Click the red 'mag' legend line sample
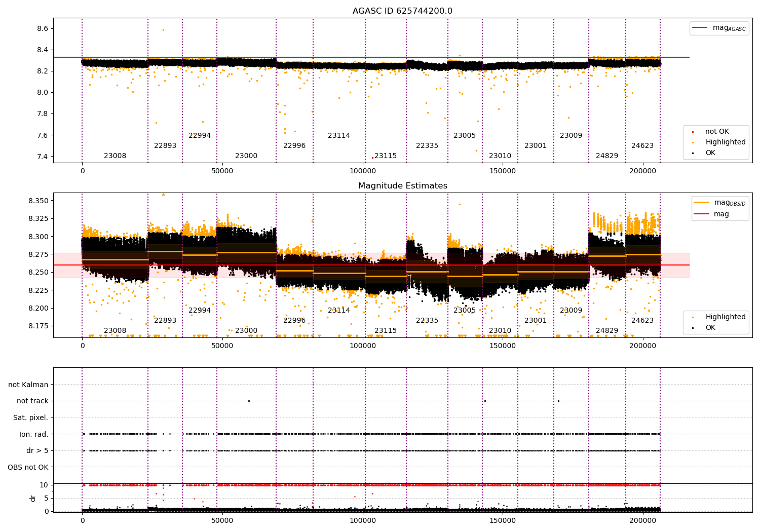 pyautogui.click(x=702, y=214)
